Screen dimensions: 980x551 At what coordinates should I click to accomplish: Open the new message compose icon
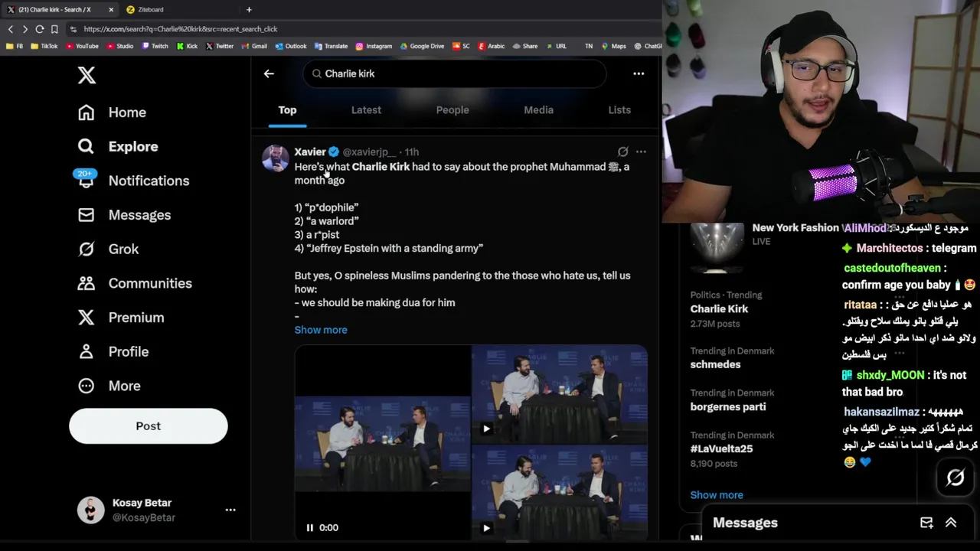click(926, 523)
